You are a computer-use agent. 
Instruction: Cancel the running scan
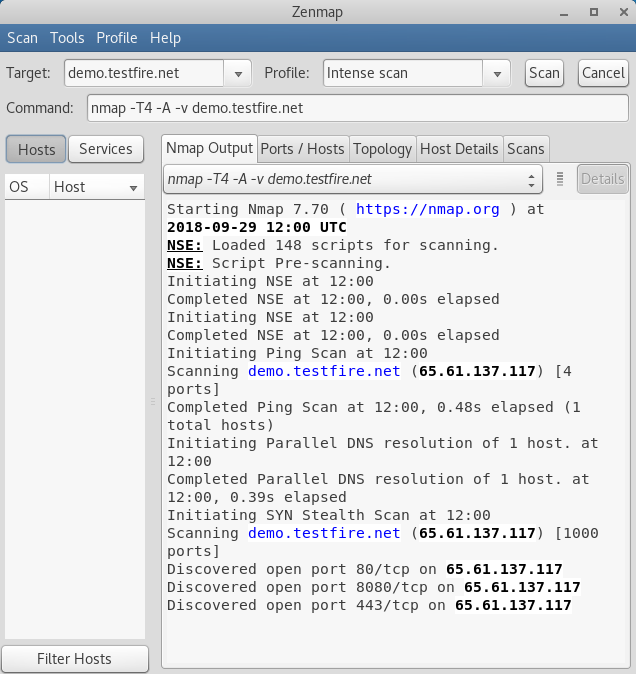click(603, 73)
